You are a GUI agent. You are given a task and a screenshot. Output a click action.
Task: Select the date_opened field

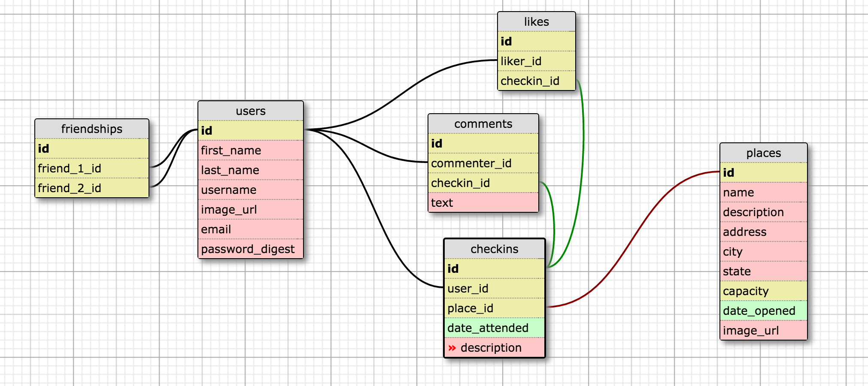[x=764, y=311]
